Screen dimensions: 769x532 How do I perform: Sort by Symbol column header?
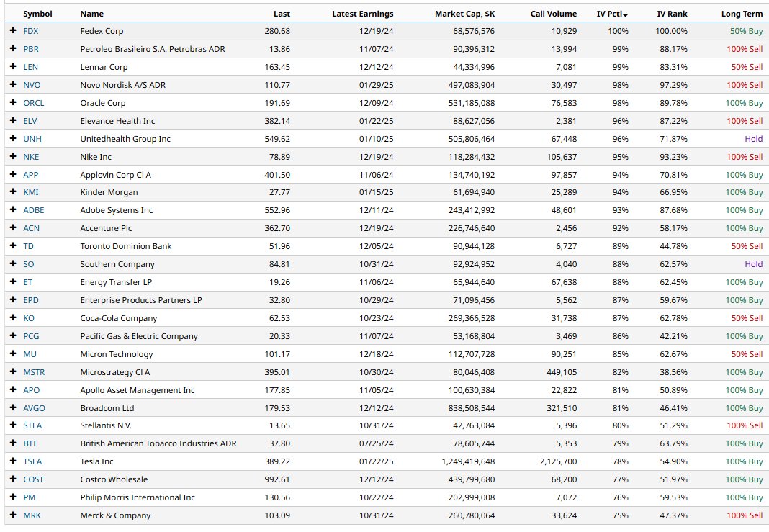(x=37, y=14)
